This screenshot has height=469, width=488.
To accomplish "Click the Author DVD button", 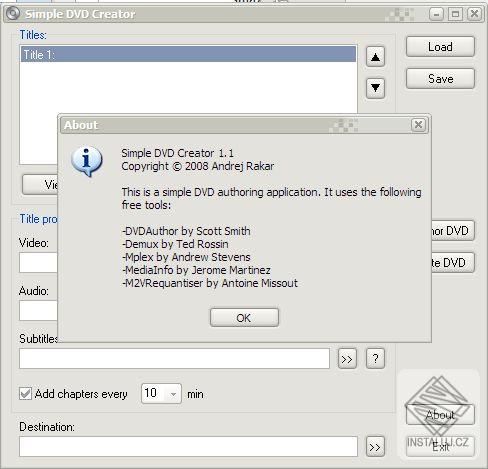I will coord(453,230).
